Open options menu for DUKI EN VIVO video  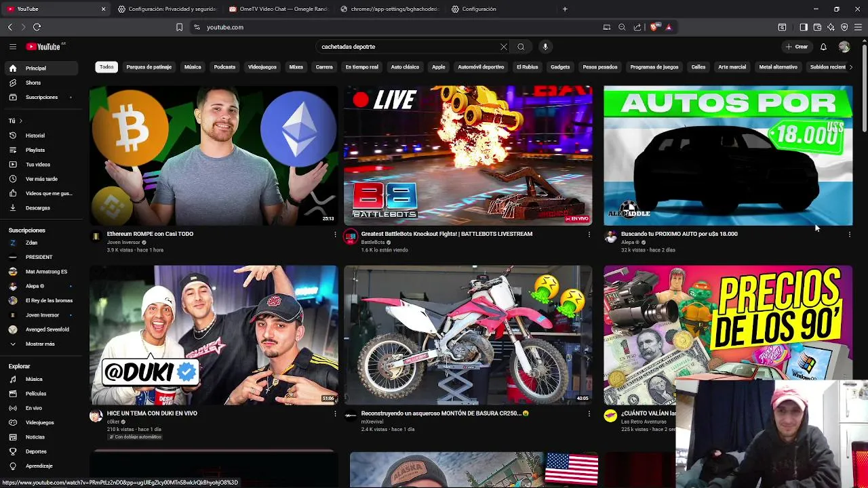[x=335, y=413]
